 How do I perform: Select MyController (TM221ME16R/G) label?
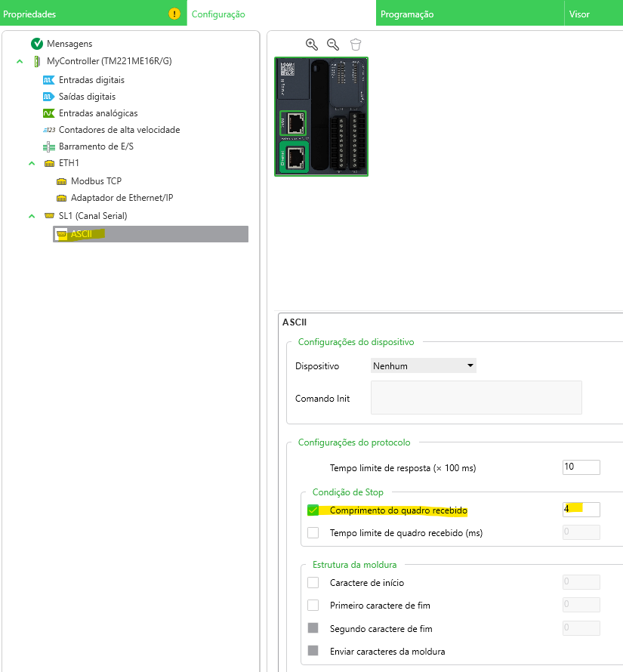pyautogui.click(x=109, y=61)
